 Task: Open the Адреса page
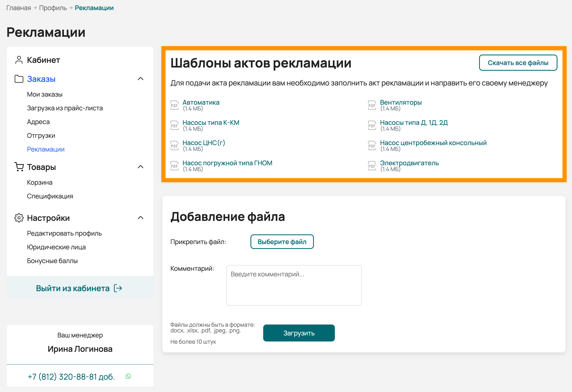(38, 122)
